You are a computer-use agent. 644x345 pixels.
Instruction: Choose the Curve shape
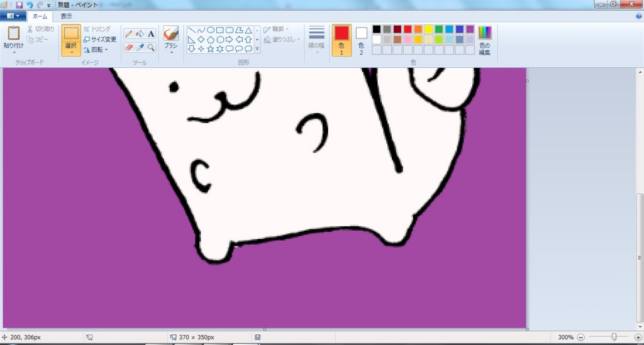click(201, 30)
